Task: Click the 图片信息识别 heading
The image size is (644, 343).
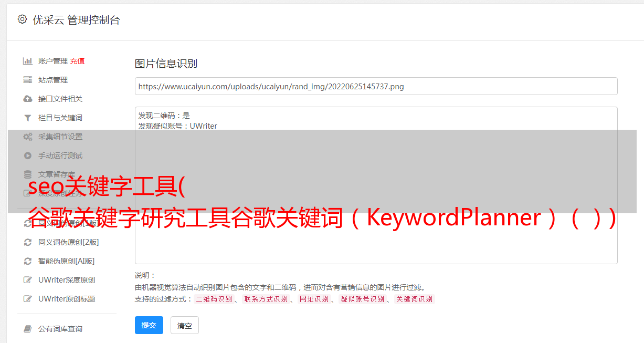Action: [x=166, y=64]
